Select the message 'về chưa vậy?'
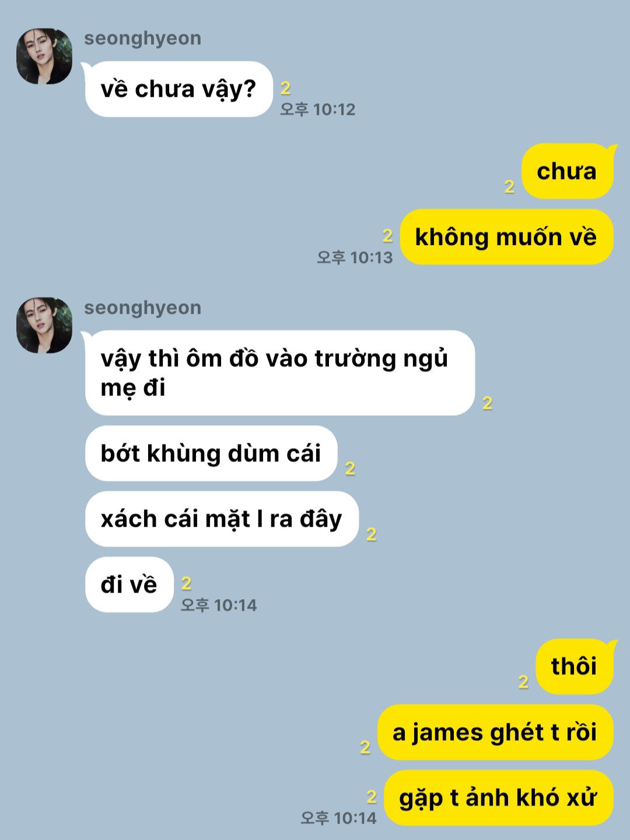Image resolution: width=630 pixels, height=840 pixels. pos(179,89)
